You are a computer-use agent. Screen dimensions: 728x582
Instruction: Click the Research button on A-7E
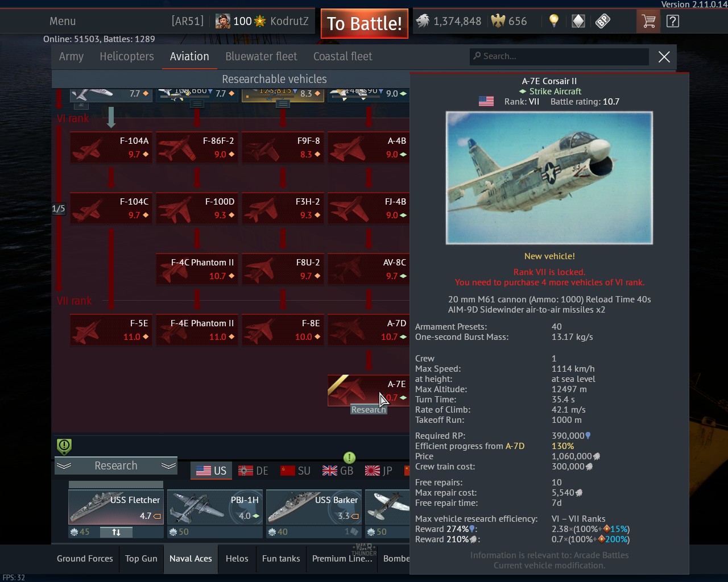[369, 410]
